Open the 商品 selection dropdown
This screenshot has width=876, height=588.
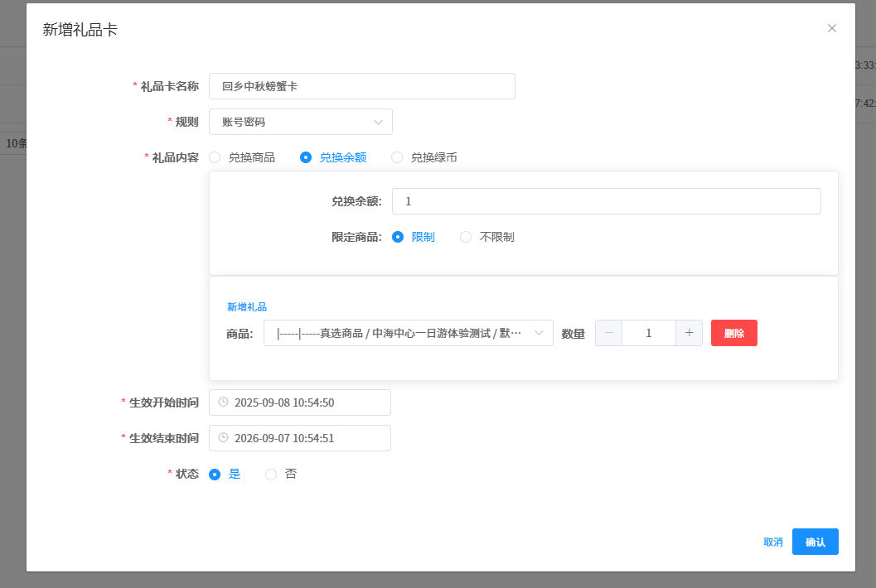pyautogui.click(x=398, y=333)
